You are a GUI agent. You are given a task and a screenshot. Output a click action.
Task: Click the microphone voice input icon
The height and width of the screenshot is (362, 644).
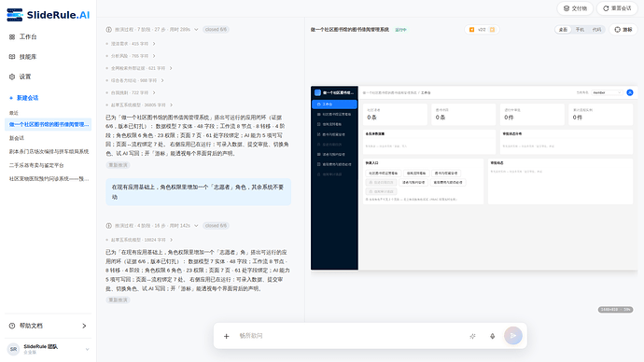pyautogui.click(x=493, y=336)
